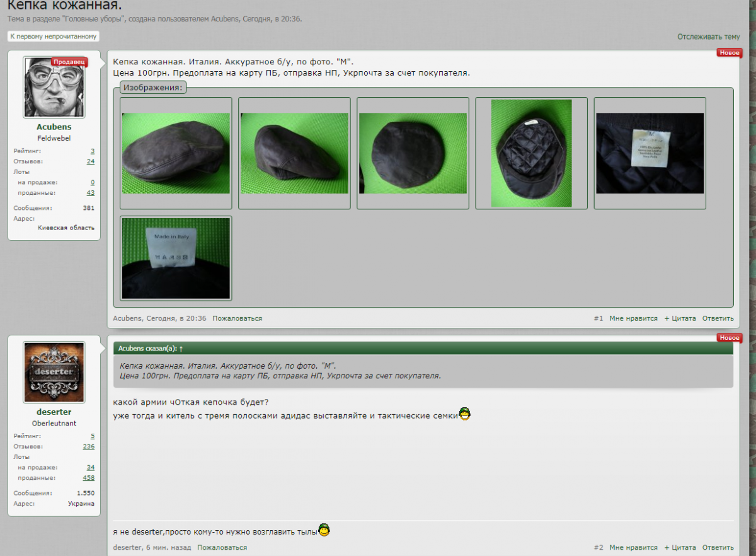Open 'Made in Italy' label photo

coord(176,258)
